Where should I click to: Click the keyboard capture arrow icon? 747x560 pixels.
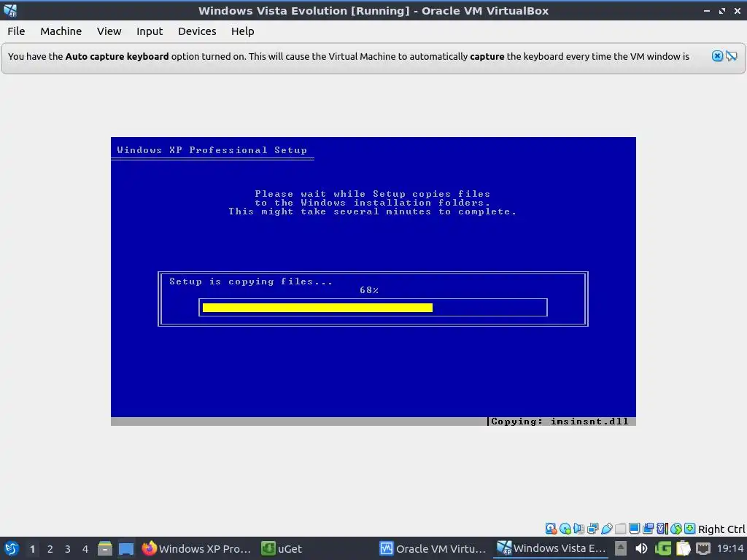(x=689, y=529)
